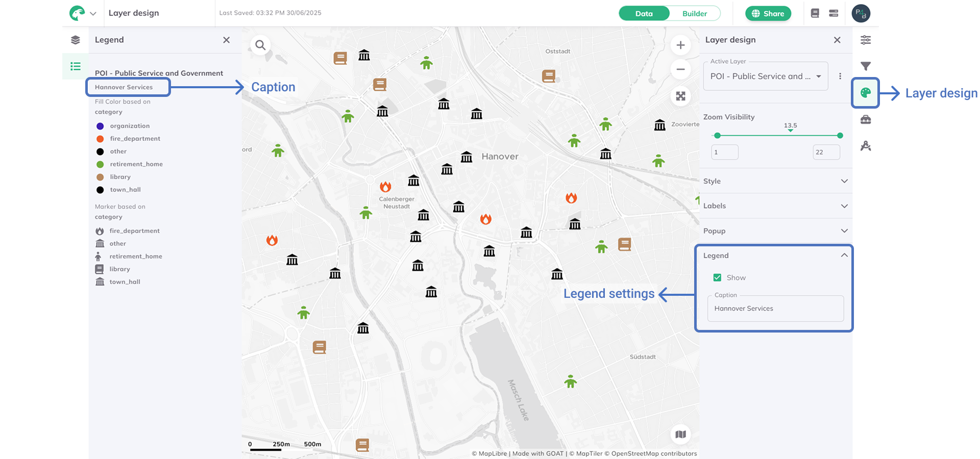Toggle fullscreen map view icon

[x=680, y=96]
